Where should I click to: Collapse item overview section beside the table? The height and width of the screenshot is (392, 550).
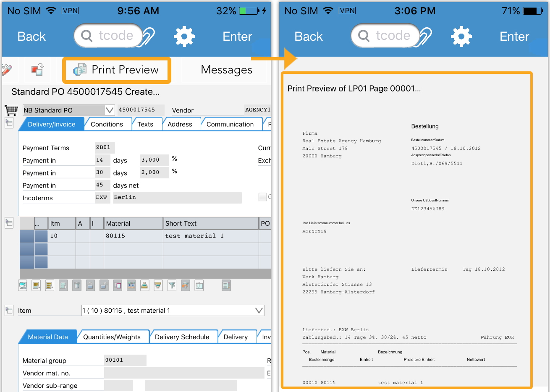coord(9,223)
